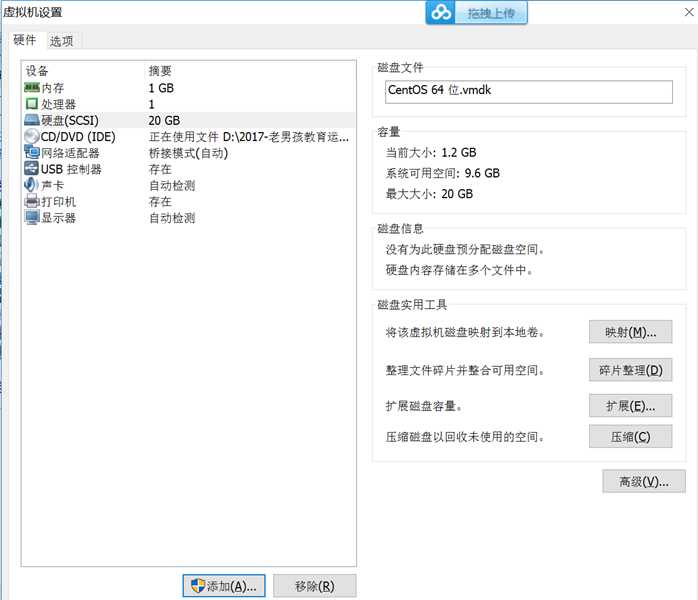698x600 pixels.
Task: Click the printer (打印机) icon
Action: point(32,201)
